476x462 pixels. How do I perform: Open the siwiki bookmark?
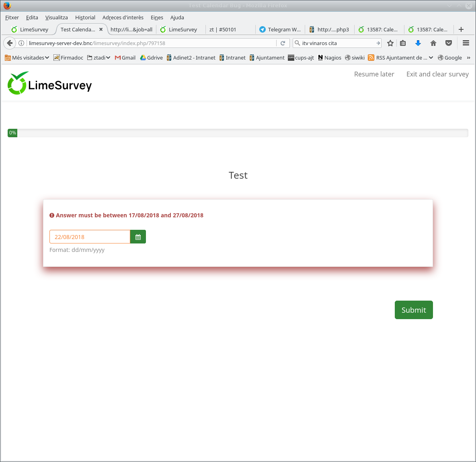(x=355, y=58)
